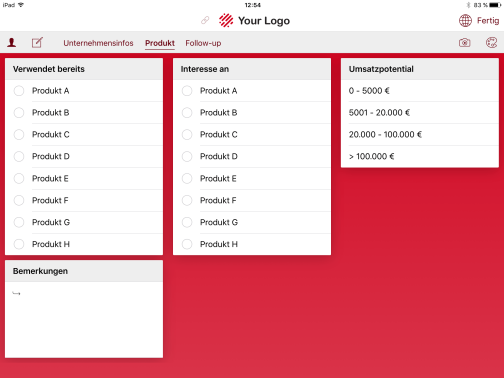Viewport: 504px width, 378px height.
Task: Switch to the Unternehmensinfos tab
Action: (98, 43)
